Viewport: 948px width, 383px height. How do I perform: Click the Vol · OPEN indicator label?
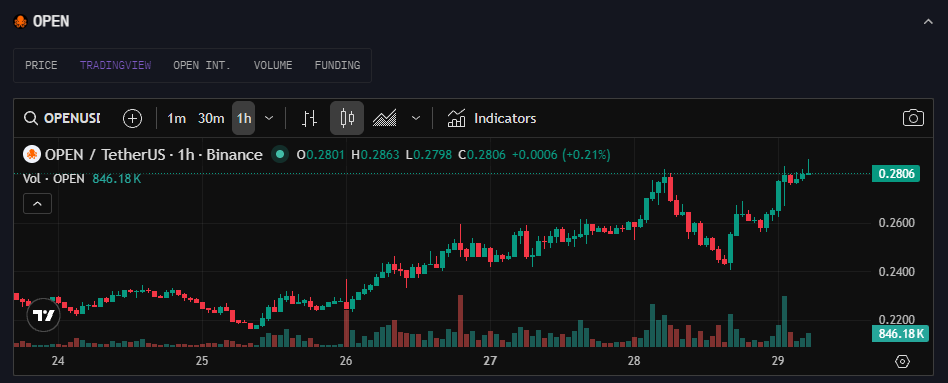[53, 178]
